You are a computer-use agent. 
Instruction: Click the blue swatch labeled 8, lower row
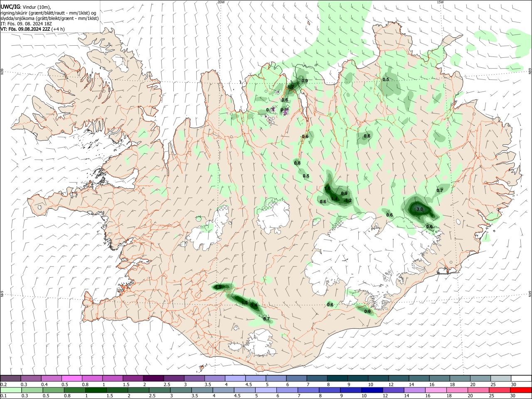pyautogui.click(x=329, y=390)
